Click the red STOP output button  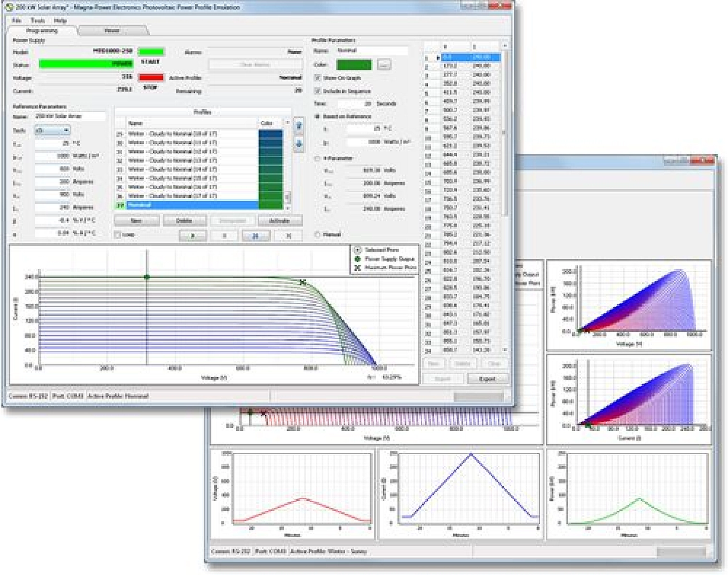click(x=151, y=77)
